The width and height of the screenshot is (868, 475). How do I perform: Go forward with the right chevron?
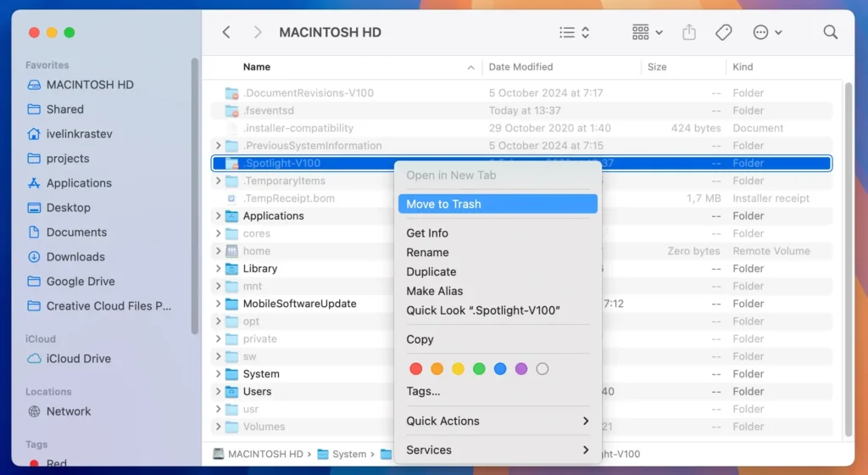(258, 32)
